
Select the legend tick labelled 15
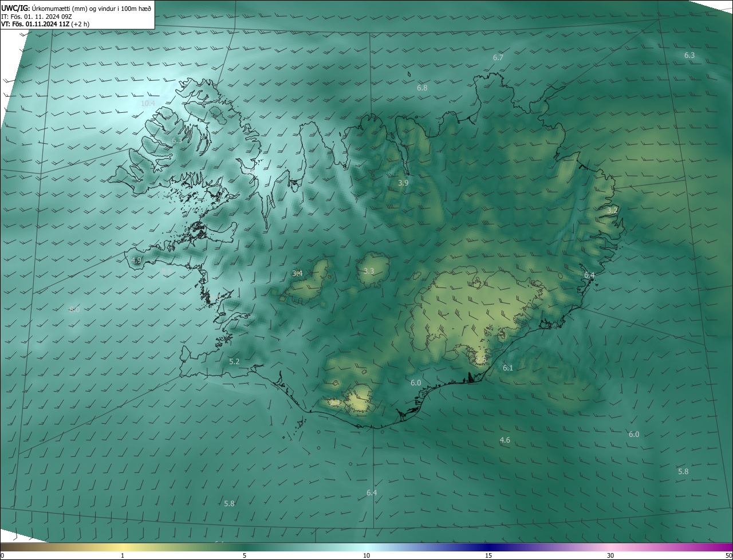[x=488, y=555]
